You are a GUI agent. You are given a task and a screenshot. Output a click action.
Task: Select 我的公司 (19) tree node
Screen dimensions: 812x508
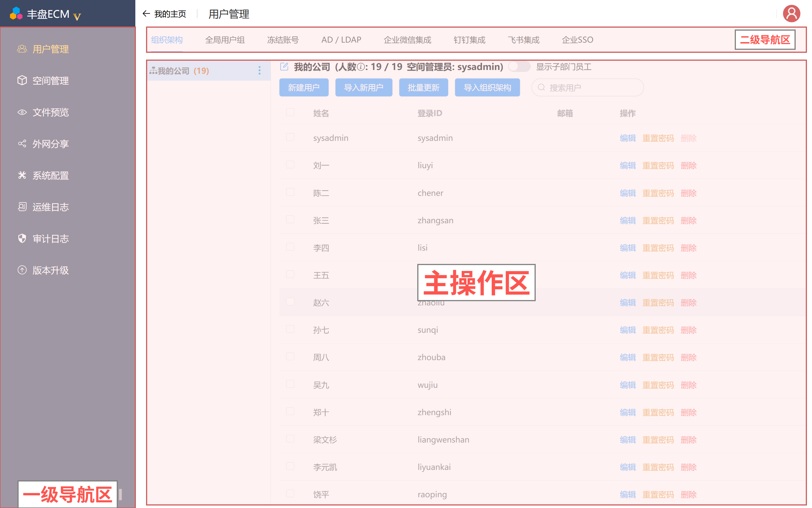209,71
